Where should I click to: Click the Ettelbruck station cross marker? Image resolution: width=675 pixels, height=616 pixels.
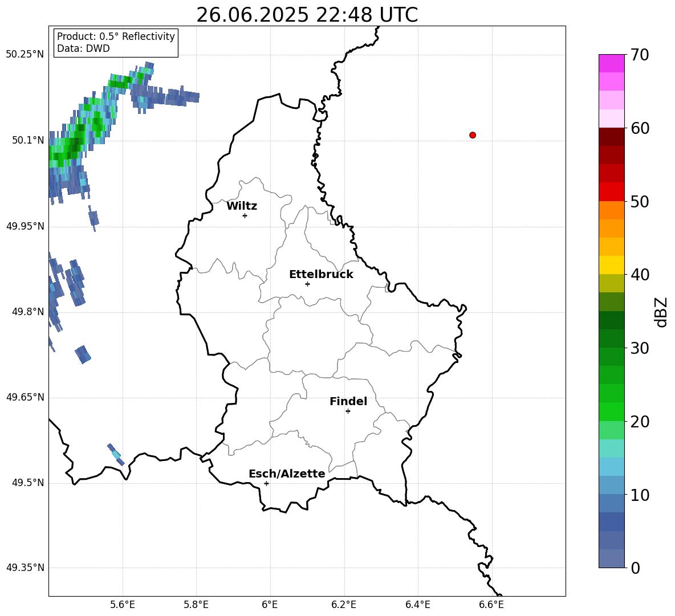click(x=307, y=284)
